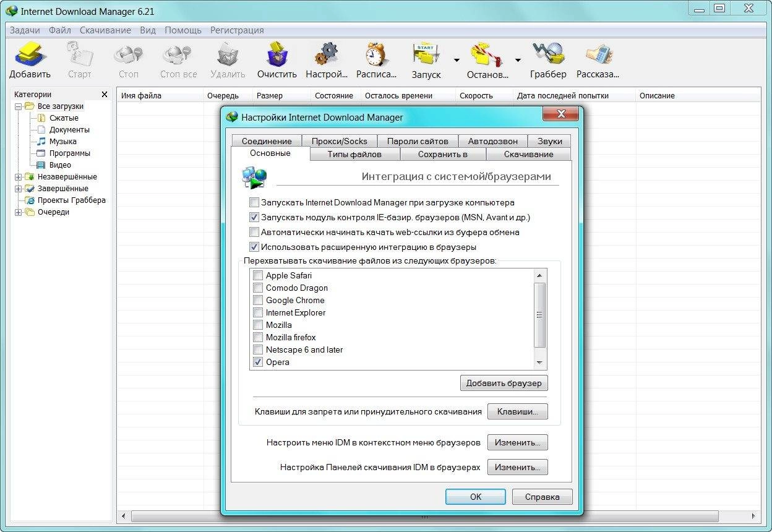Click the Добавить браузер button
This screenshot has width=772, height=532.
tap(504, 383)
